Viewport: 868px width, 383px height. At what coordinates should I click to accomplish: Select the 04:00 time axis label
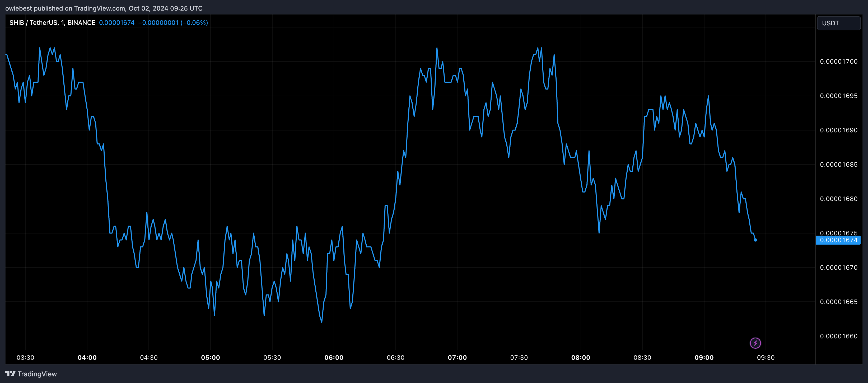pyautogui.click(x=87, y=357)
